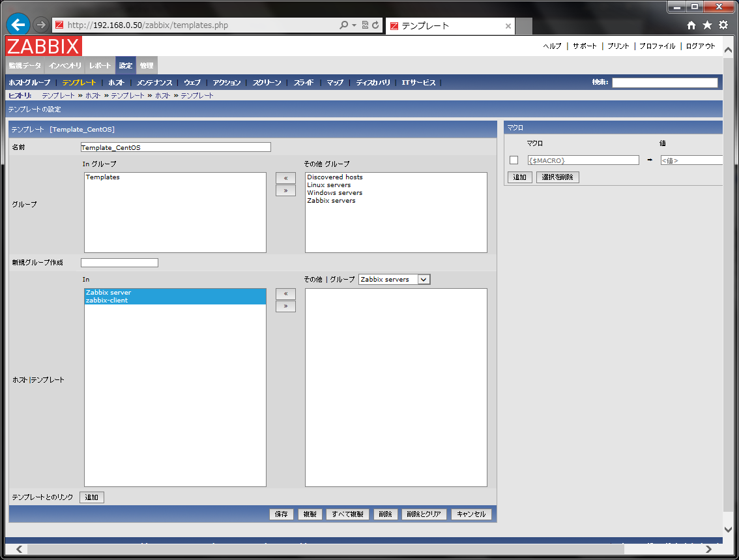Open browser Home page icon
Screen dimensions: 739x560
pos(691,25)
